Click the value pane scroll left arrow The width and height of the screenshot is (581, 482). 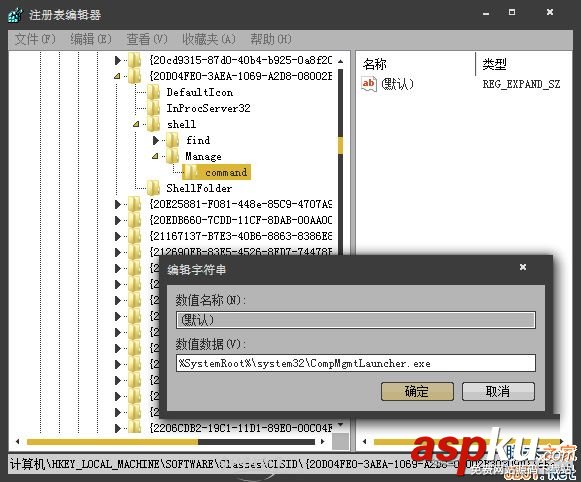(x=365, y=442)
